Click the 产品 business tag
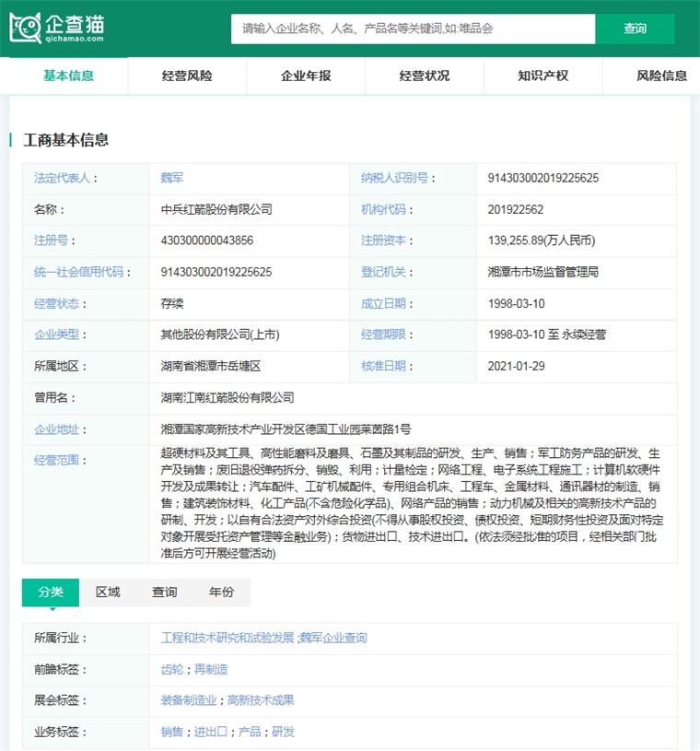This screenshot has width=700, height=751. pyautogui.click(x=250, y=732)
